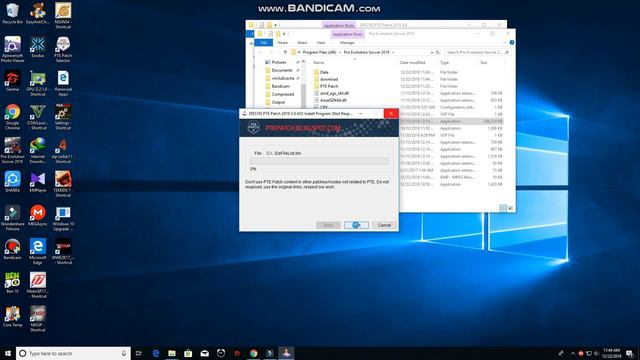
Task: Select the GTA V Launcher shortcut
Action: point(38,117)
